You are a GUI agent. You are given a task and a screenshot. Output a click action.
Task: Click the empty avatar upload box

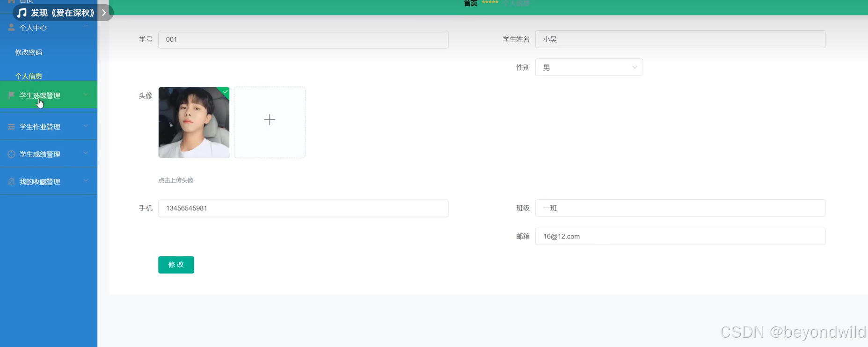pos(270,123)
